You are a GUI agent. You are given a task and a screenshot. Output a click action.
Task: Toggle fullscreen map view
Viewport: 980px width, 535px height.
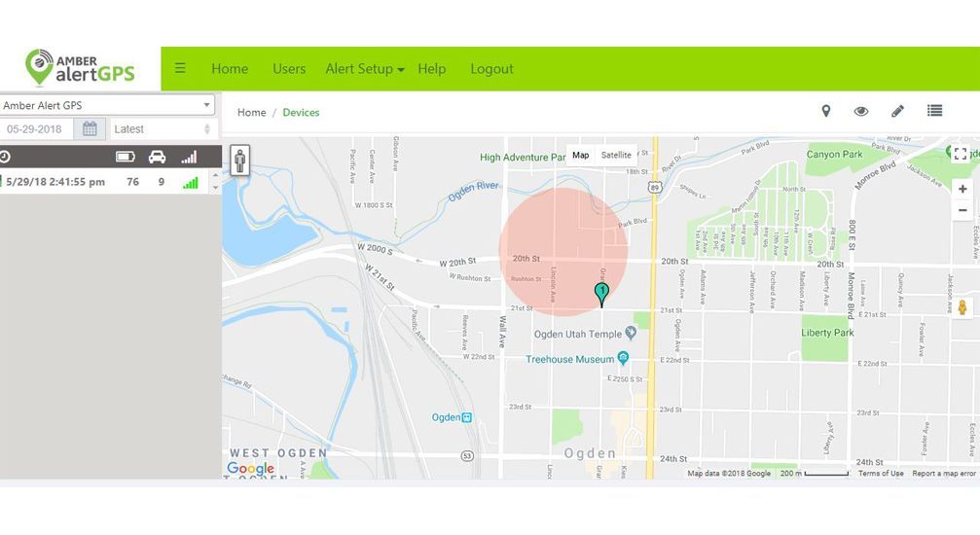(961, 154)
